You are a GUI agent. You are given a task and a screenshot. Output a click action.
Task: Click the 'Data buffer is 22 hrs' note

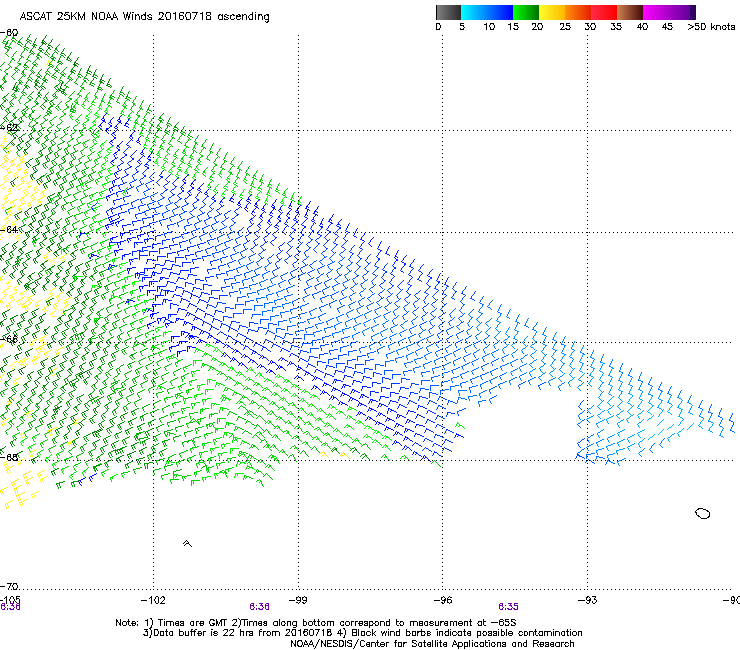[362, 633]
